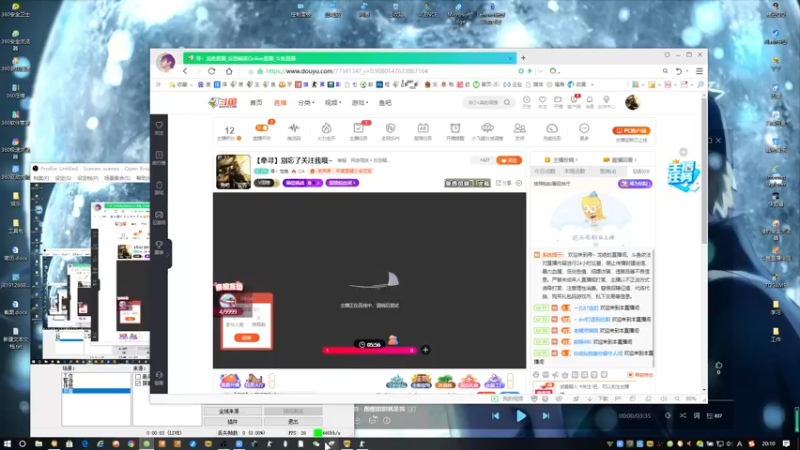Play the track in the music player
This screenshot has width=800, height=450.
pos(521,416)
